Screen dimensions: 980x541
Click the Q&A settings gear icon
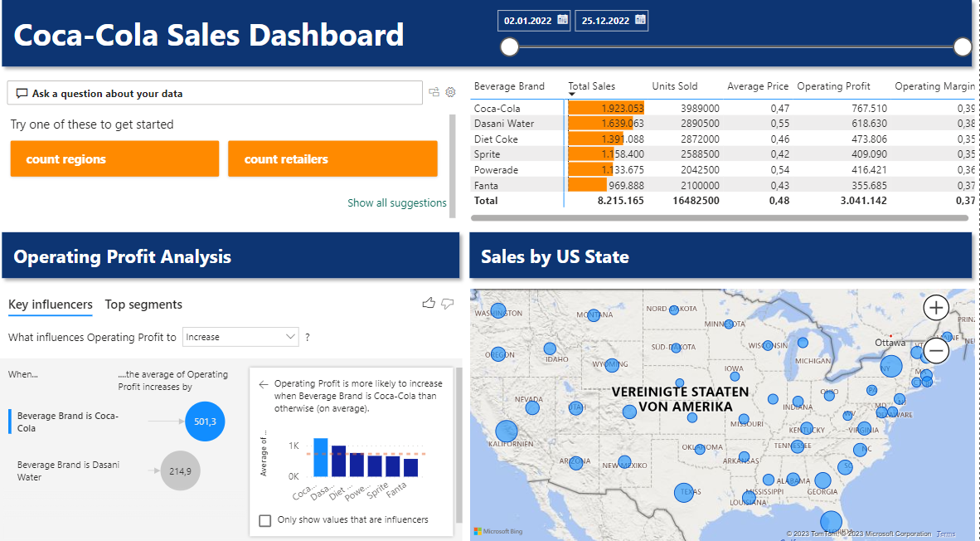[x=451, y=92]
